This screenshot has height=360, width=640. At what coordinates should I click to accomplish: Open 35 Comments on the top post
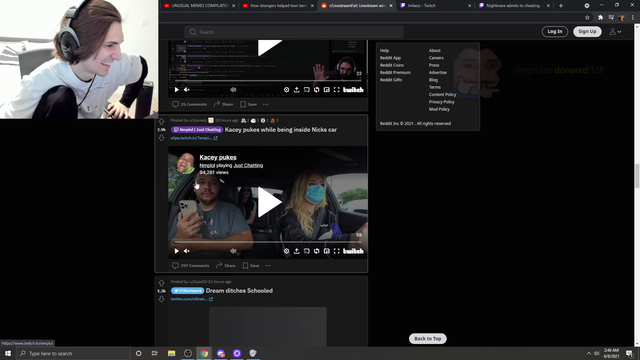[189, 104]
